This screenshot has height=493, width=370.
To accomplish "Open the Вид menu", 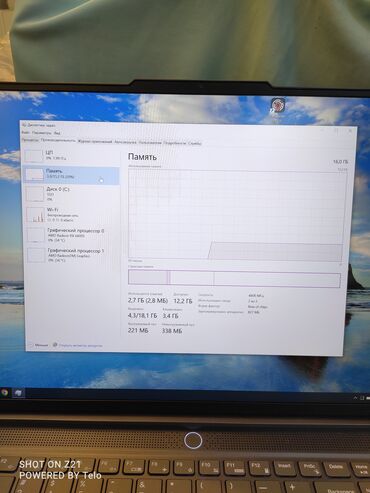I will [57, 133].
